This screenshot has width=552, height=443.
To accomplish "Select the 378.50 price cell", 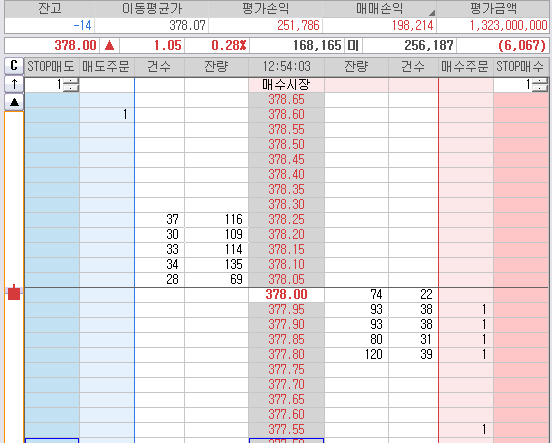I will pos(286,145).
